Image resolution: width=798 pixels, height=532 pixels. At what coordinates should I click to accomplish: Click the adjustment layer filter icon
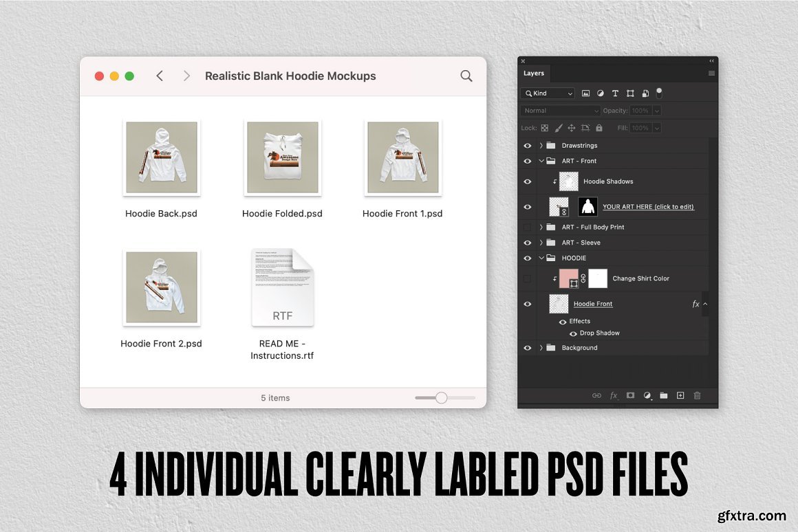tap(601, 93)
